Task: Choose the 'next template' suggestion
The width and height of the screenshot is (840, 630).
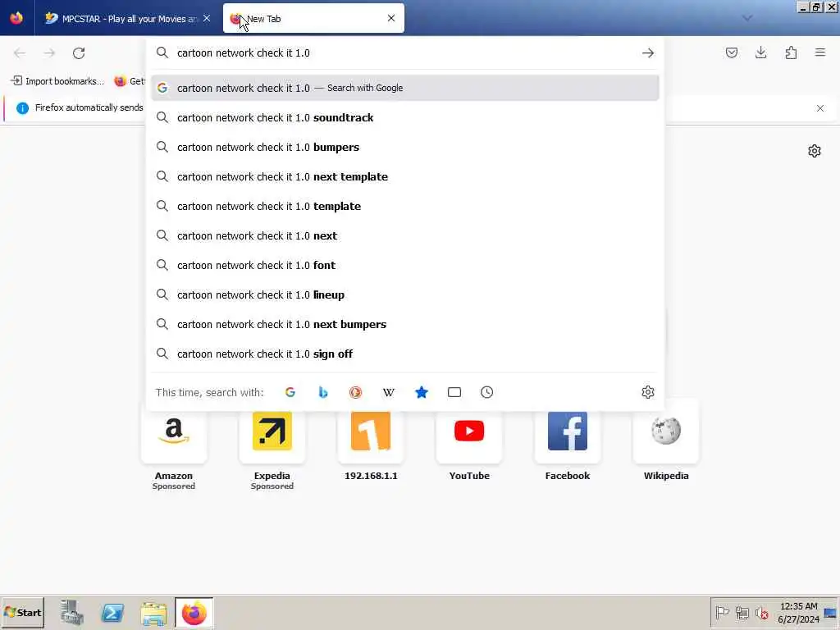Action: [x=405, y=176]
